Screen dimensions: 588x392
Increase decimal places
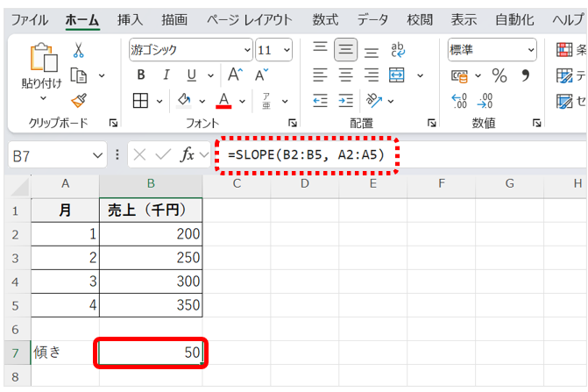459,101
